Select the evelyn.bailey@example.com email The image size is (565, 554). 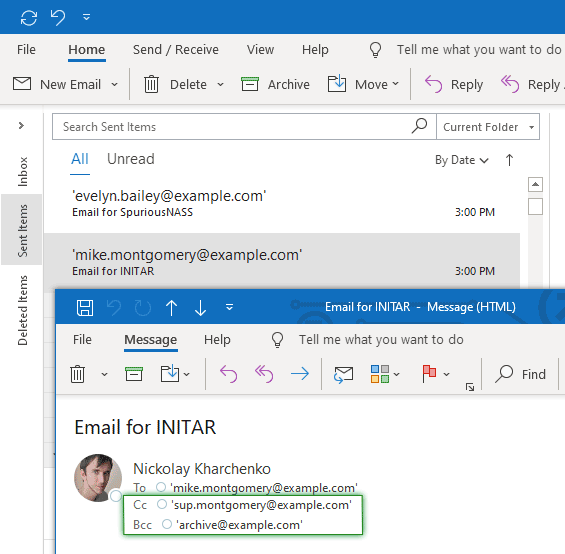point(282,204)
